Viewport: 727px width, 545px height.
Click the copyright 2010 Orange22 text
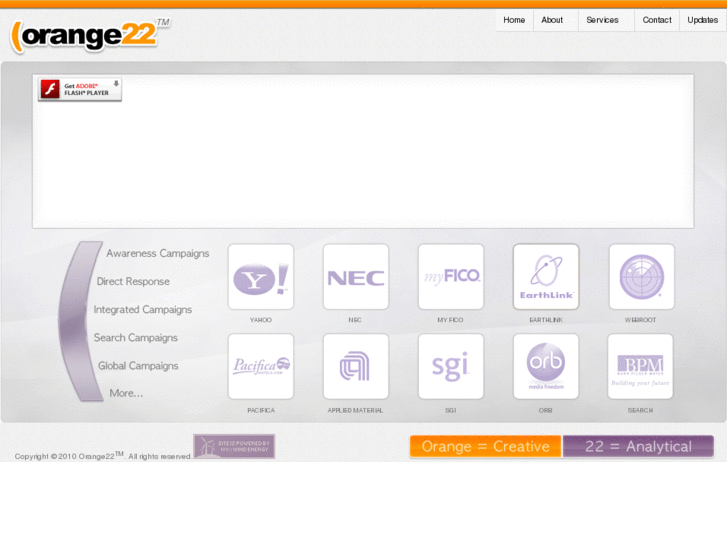point(102,456)
